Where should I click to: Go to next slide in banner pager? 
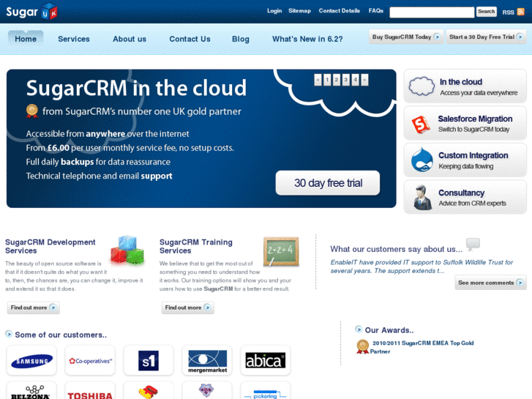tap(364, 80)
